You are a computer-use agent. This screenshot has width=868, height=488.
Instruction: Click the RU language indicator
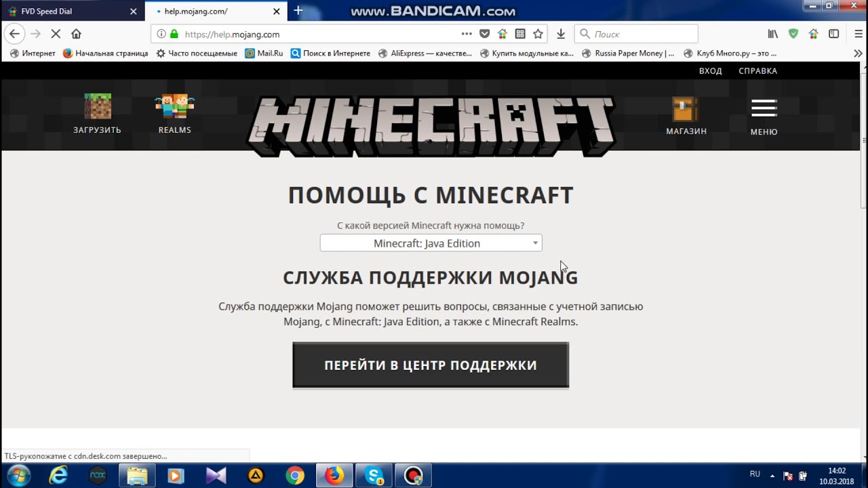(x=755, y=474)
